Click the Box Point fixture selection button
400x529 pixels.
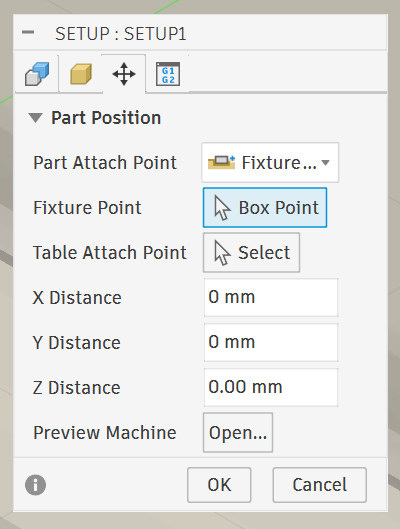tap(265, 207)
